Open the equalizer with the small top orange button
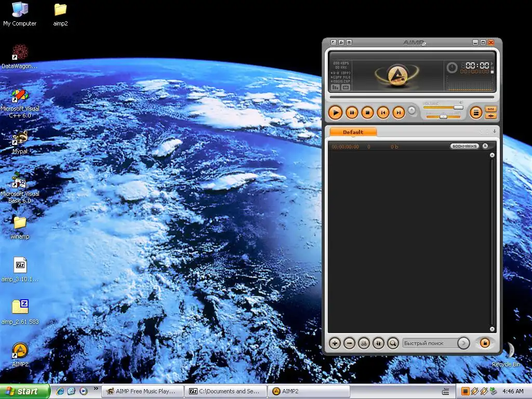This screenshot has height=399, width=532. tap(490, 109)
